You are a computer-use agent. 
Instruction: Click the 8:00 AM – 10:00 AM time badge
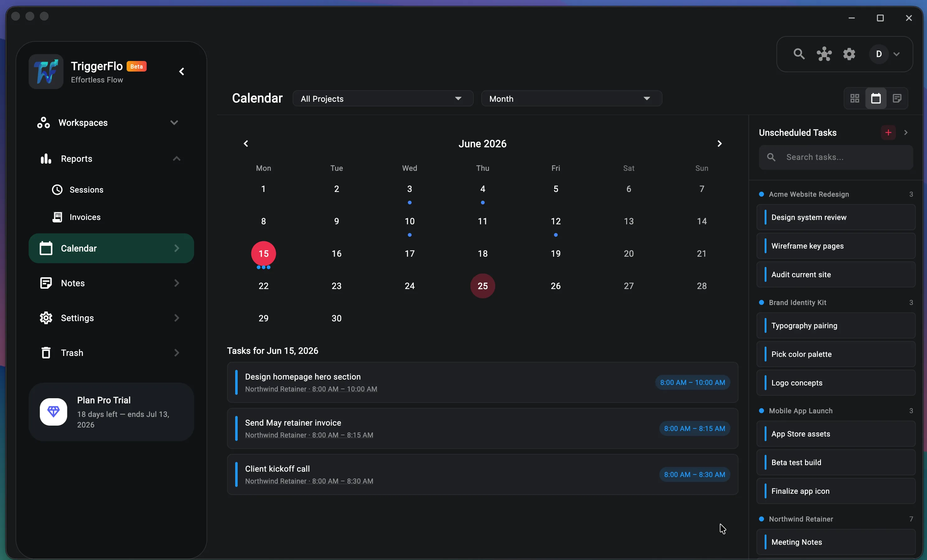coord(692,382)
